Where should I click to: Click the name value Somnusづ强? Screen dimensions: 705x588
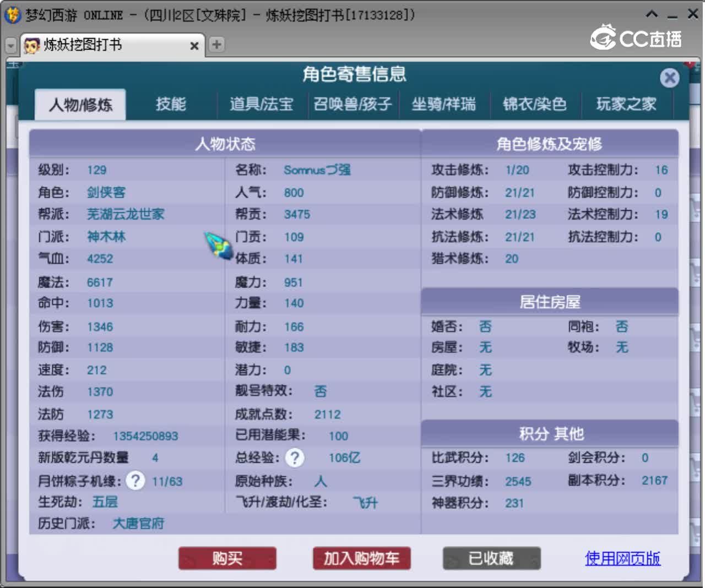(317, 170)
